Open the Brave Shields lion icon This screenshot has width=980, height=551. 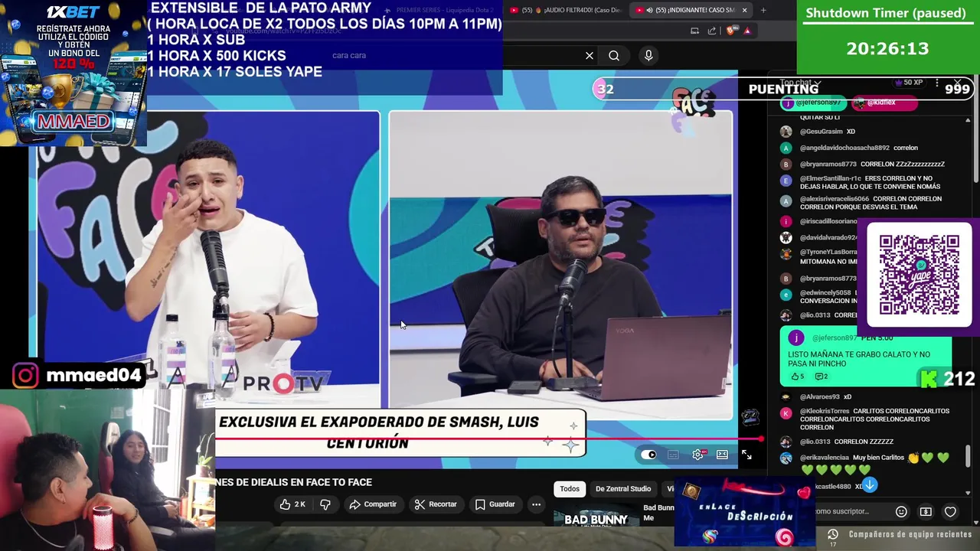pos(730,31)
